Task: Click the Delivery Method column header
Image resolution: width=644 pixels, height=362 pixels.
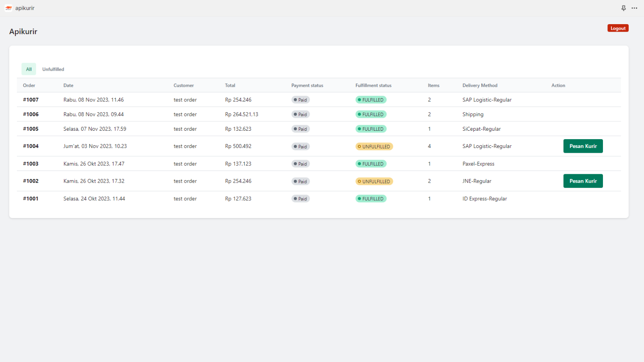Action: [480, 85]
